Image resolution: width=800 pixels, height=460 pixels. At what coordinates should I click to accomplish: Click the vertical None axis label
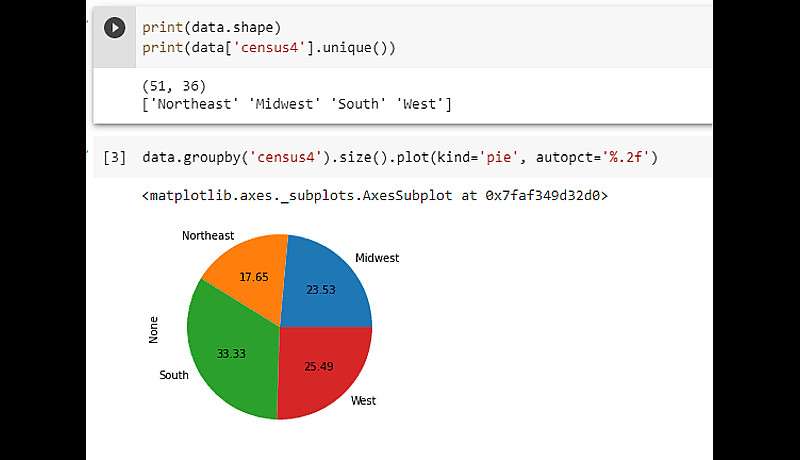[x=153, y=330]
